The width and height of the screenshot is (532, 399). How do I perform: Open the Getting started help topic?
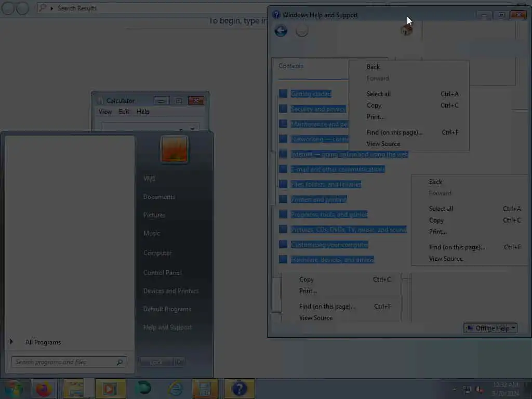point(311,94)
